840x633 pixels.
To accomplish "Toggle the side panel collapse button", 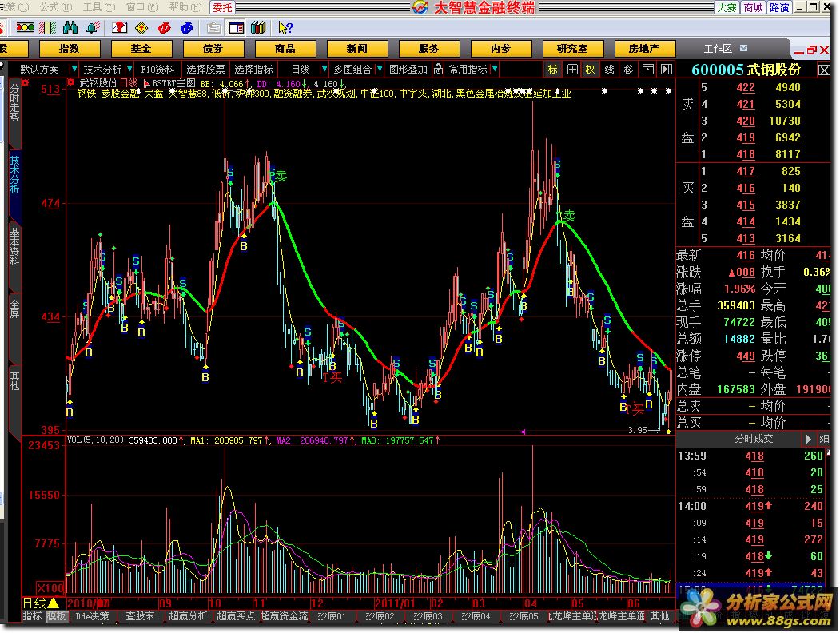I will click(667, 69).
